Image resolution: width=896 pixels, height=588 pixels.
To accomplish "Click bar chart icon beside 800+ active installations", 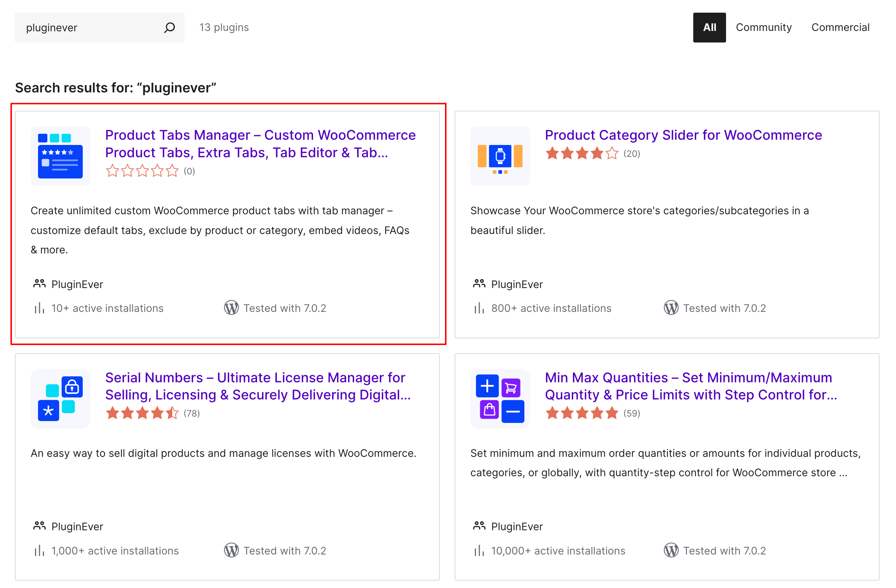I will point(479,308).
